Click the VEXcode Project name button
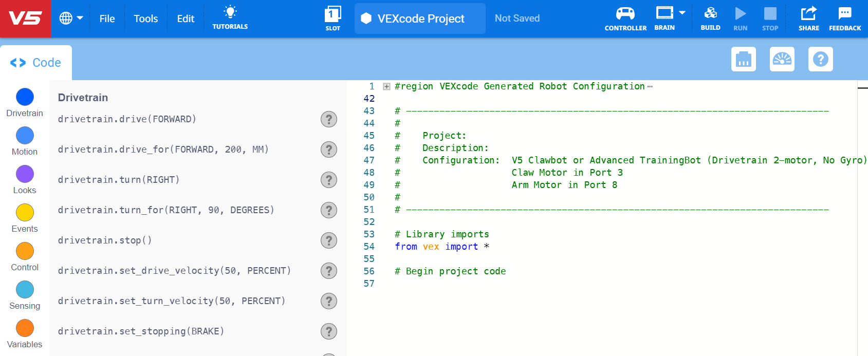 coord(420,18)
